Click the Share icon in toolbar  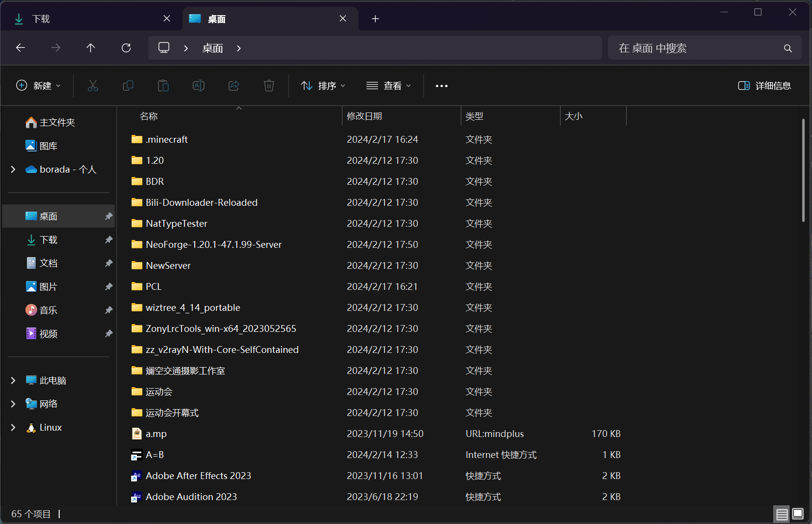(234, 86)
